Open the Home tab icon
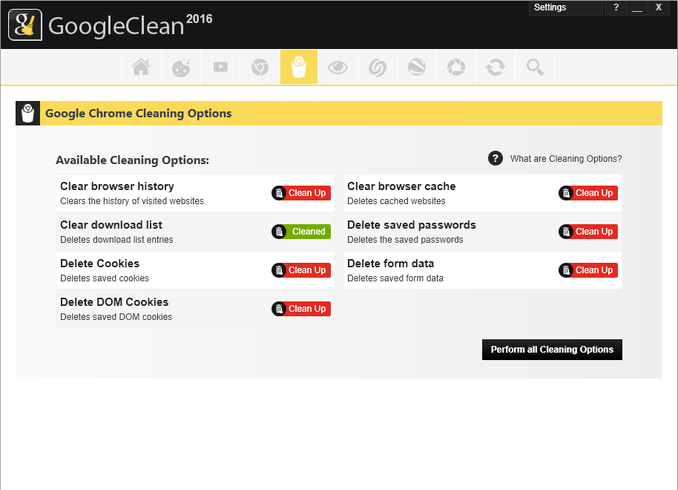Image resolution: width=678 pixels, height=490 pixels. (x=141, y=67)
